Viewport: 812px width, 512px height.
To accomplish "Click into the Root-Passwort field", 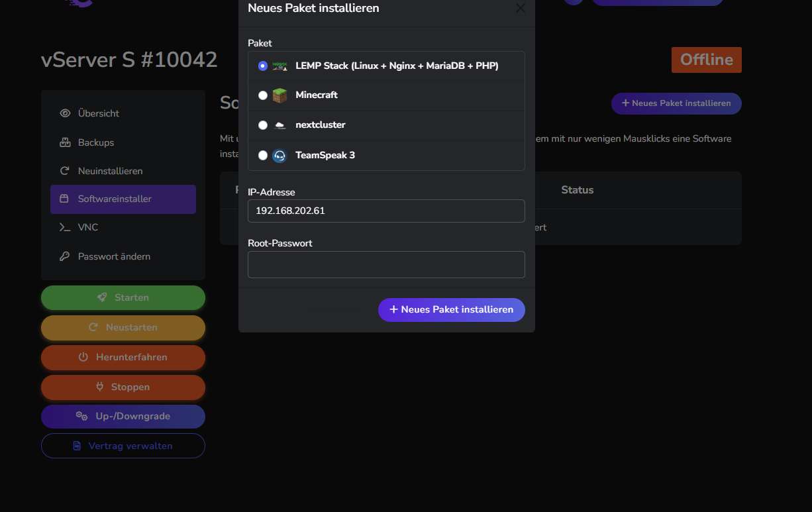I will pos(386,264).
